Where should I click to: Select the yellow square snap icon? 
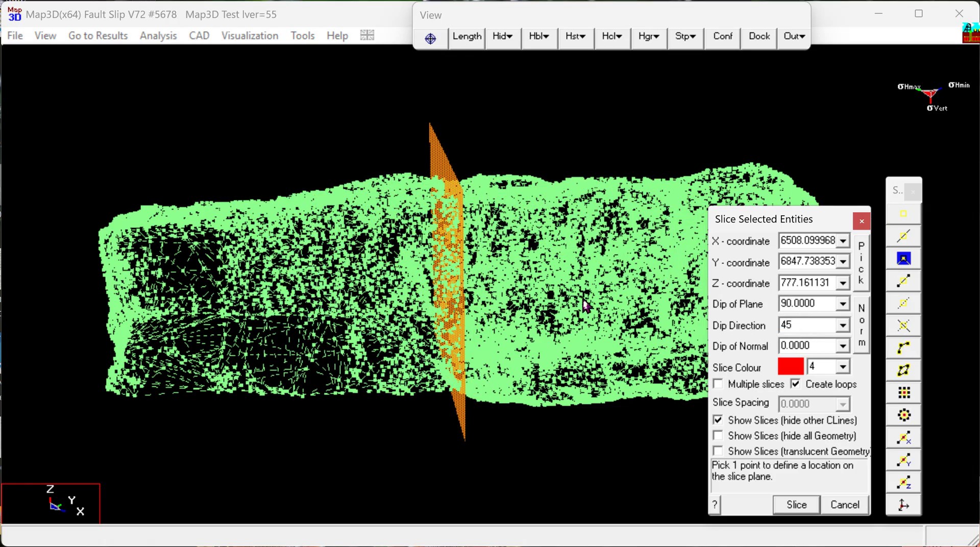pyautogui.click(x=903, y=214)
